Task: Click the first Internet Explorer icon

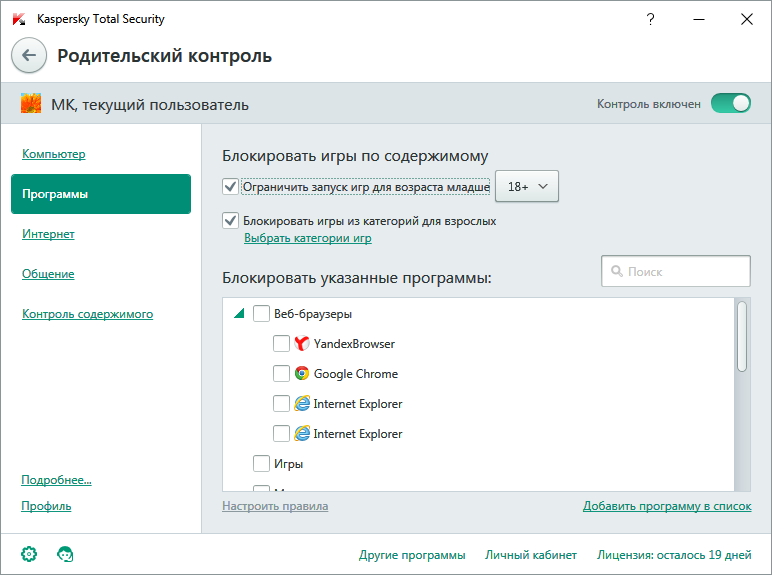Action: coord(302,404)
